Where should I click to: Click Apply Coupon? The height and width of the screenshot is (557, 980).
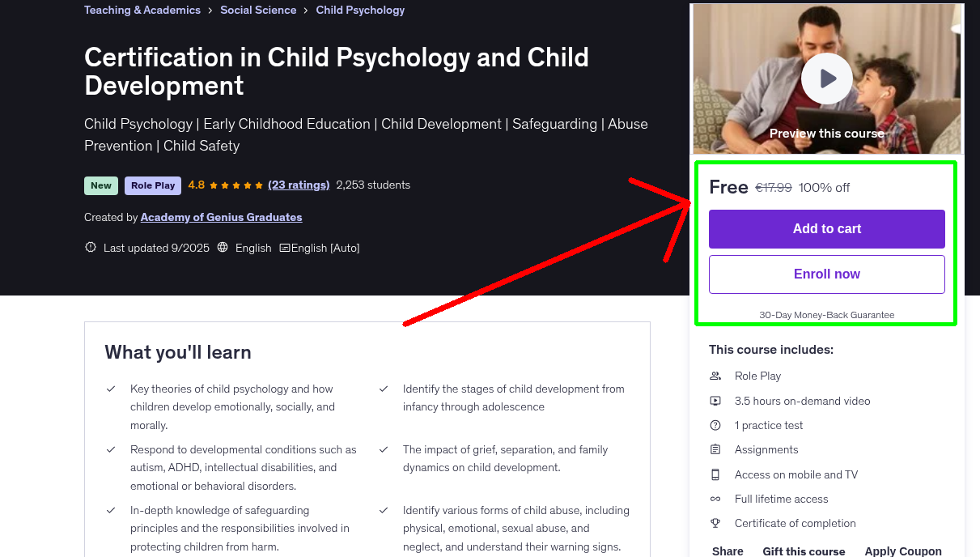(903, 551)
